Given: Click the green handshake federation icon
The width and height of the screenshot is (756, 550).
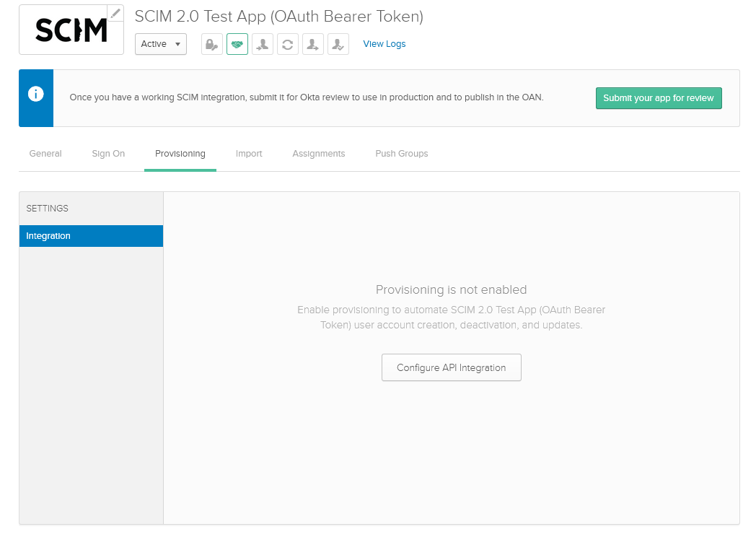Looking at the screenshot, I should (237, 44).
